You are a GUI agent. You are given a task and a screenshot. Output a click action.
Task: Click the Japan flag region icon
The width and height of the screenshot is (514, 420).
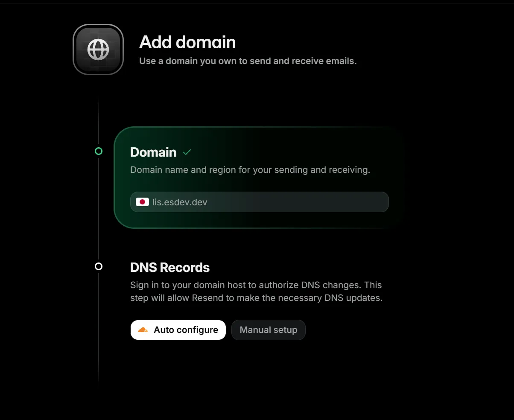click(x=142, y=202)
